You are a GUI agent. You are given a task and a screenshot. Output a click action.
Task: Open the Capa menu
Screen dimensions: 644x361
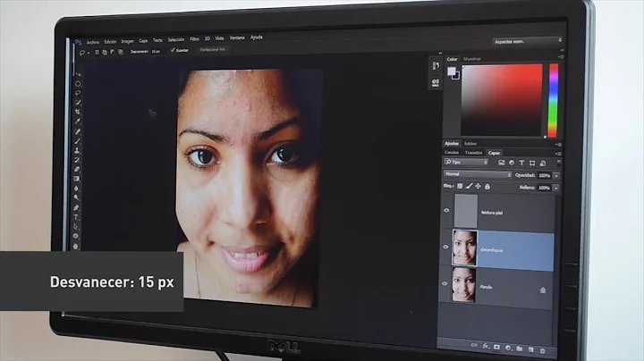coord(143,40)
